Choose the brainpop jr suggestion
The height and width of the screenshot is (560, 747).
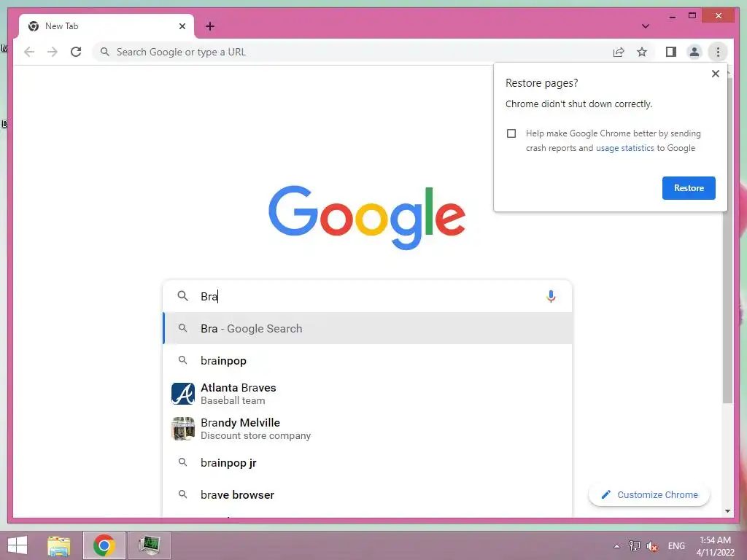click(368, 463)
